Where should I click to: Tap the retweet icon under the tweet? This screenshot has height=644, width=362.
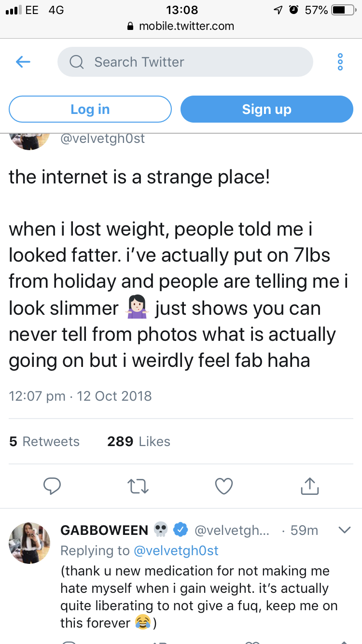pyautogui.click(x=138, y=486)
